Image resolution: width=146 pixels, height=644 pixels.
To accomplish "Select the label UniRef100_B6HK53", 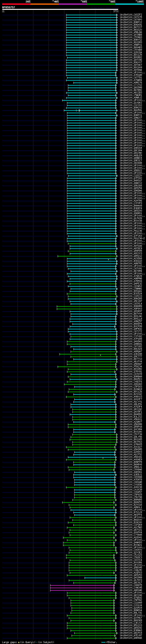I will tap(131, 502).
